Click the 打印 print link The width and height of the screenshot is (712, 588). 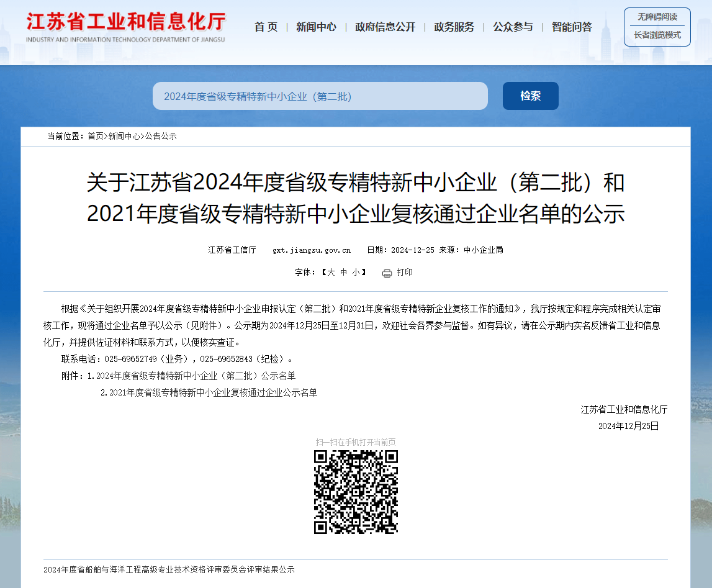tap(405, 272)
